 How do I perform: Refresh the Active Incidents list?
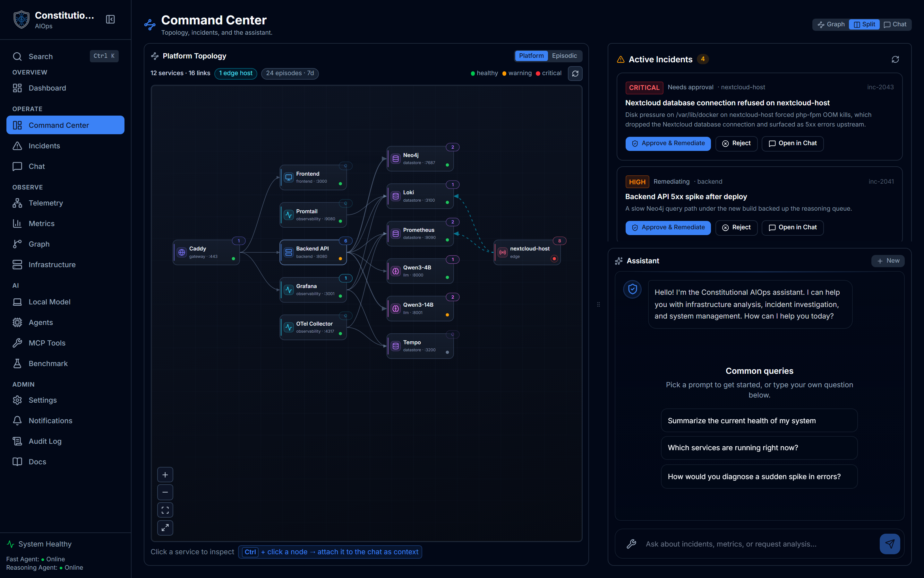895,60
